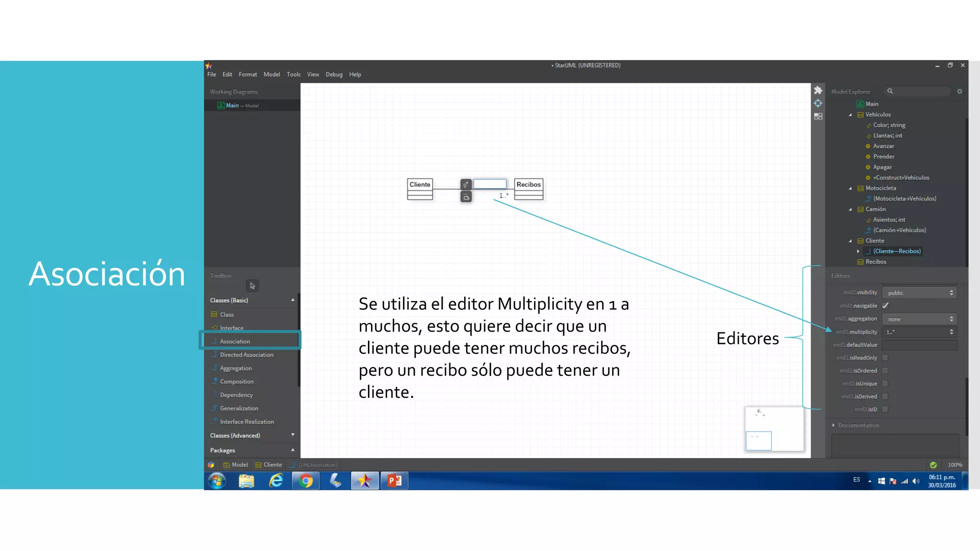Open the Help menu
Image resolution: width=980 pixels, height=551 pixels.
[x=355, y=75]
